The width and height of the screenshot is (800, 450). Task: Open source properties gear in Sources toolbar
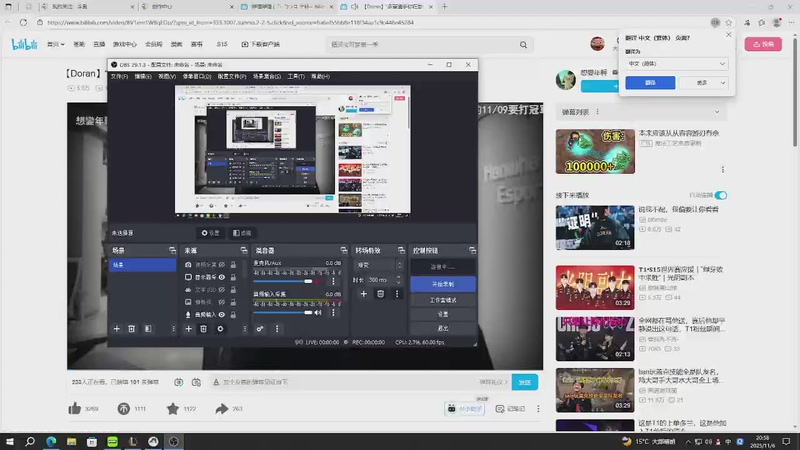pyautogui.click(x=220, y=329)
